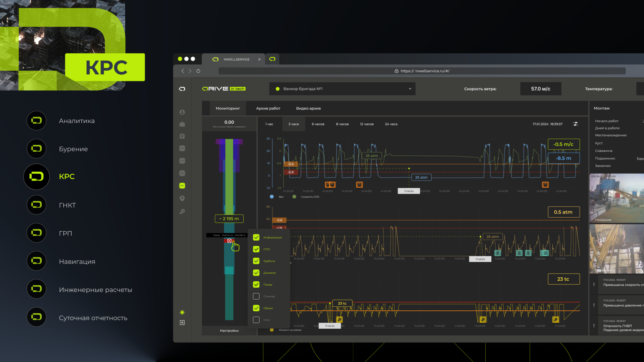644x362 pixels.
Task: Click the alert icon beside Опасность ГНВП
Action: pyautogui.click(x=594, y=326)
